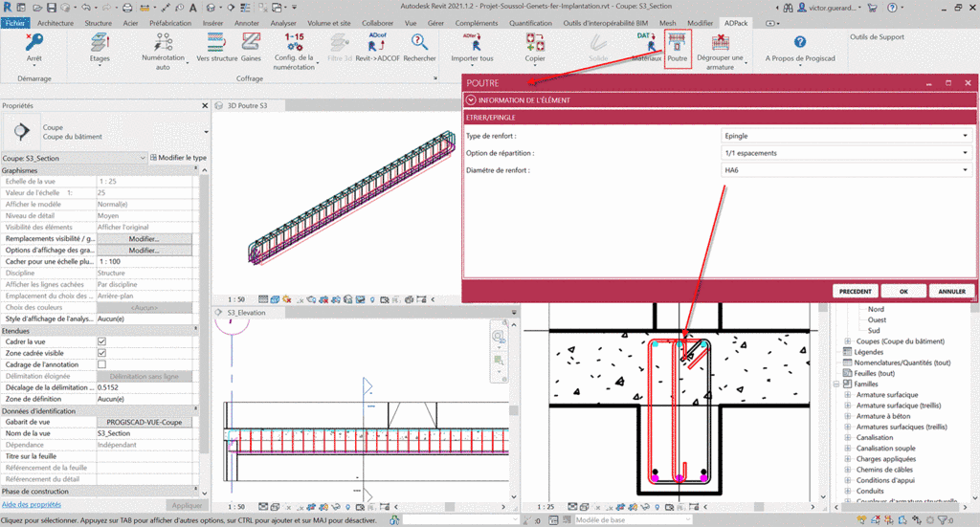This screenshot has height=527, width=980.
Task: Switch to the Structure ribbon tab
Action: (99, 23)
